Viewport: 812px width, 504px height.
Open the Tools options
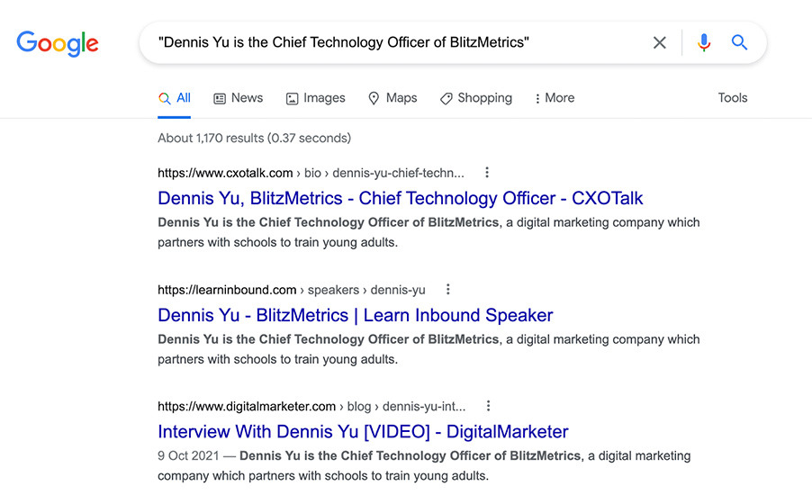[732, 97]
